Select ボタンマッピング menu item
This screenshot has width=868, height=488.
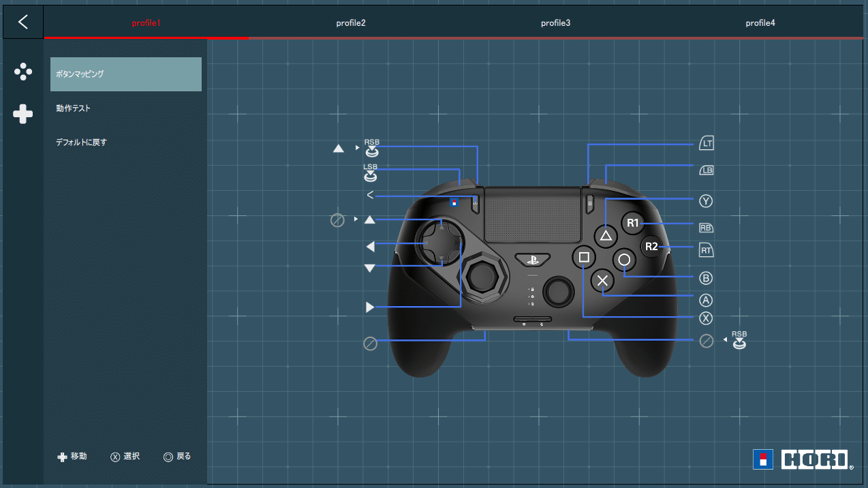pyautogui.click(x=126, y=74)
